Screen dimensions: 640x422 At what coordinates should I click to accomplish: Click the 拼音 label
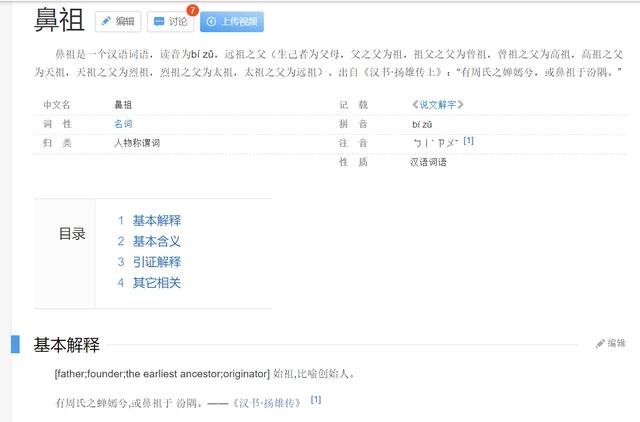[353, 124]
